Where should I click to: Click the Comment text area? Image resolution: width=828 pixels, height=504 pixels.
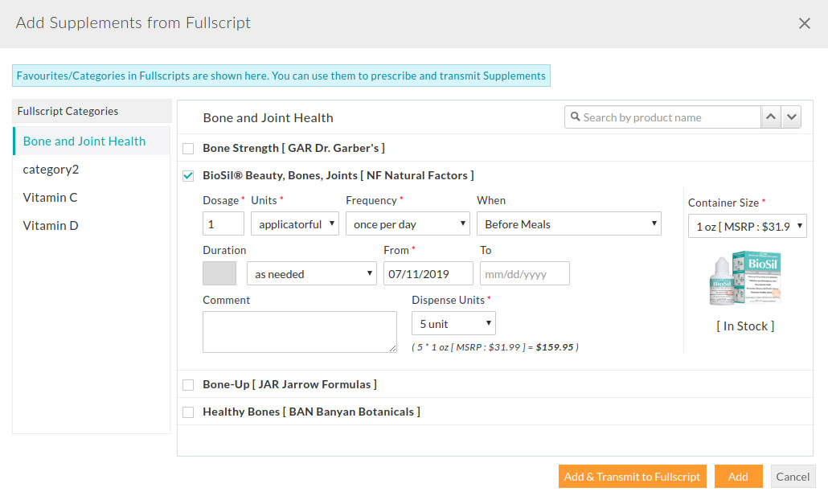[299, 331]
